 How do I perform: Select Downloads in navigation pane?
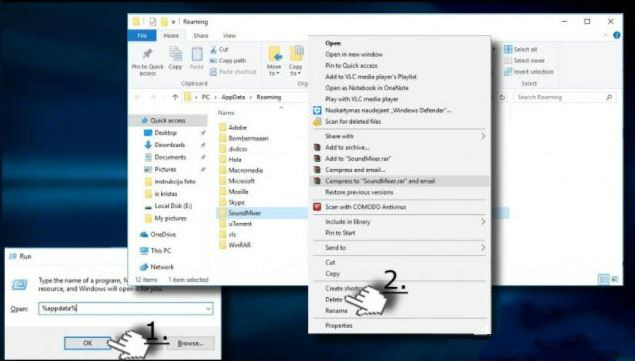169,145
